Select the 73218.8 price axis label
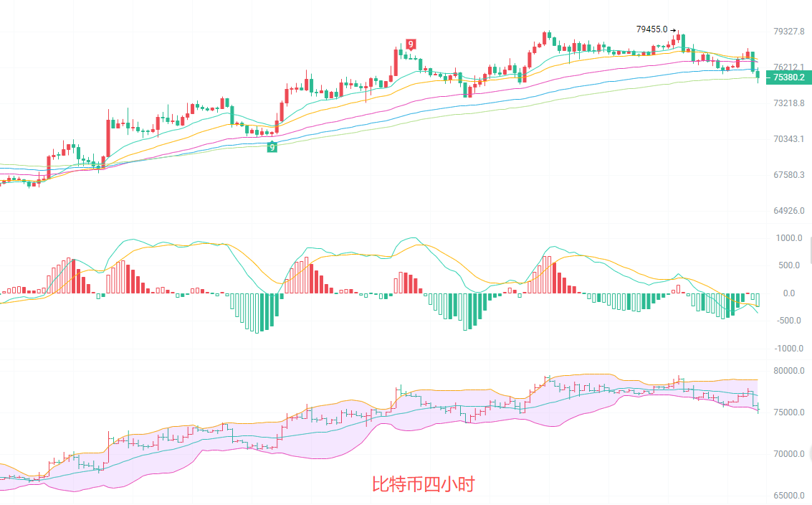The width and height of the screenshot is (812, 505). (789, 103)
